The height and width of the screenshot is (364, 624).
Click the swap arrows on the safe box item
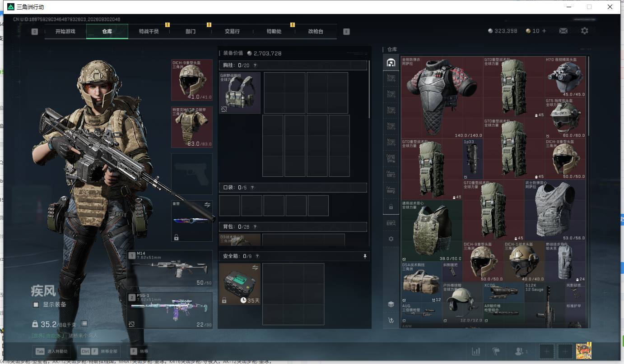(255, 268)
